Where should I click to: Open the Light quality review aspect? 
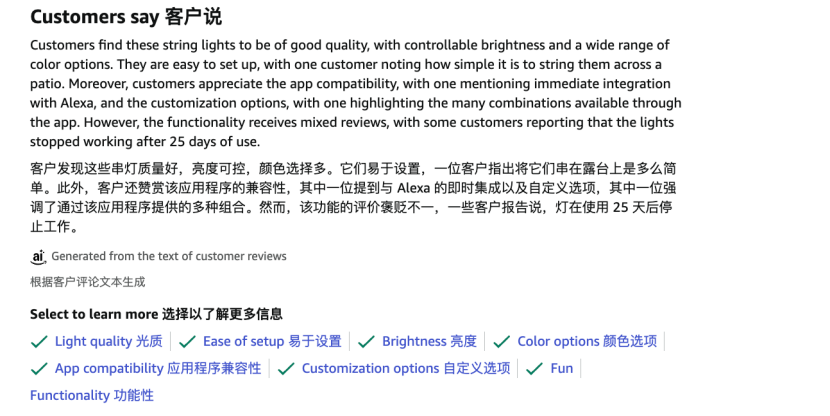(108, 342)
